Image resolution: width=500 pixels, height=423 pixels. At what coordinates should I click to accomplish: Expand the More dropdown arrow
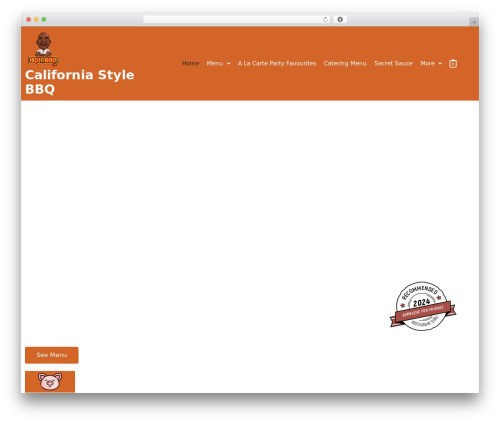point(440,63)
